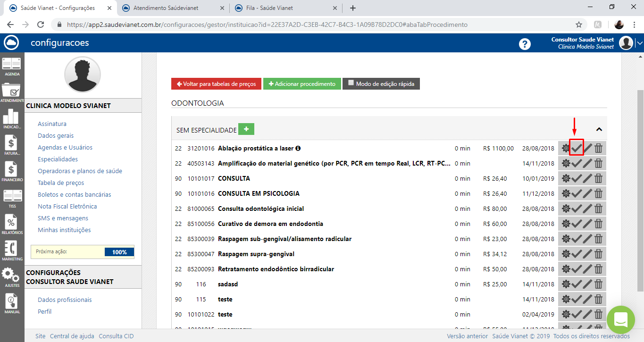Open the chat support bubble
644x342 pixels.
(621, 320)
